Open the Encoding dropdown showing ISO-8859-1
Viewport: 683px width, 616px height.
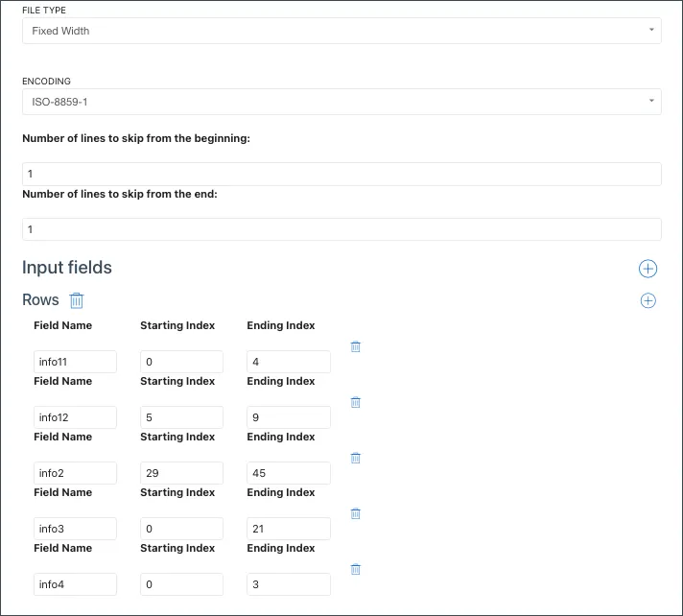point(341,102)
